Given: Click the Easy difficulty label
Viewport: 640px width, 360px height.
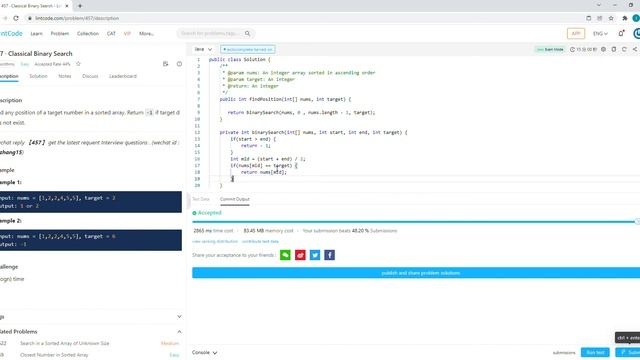Looking at the screenshot, I should point(25,64).
